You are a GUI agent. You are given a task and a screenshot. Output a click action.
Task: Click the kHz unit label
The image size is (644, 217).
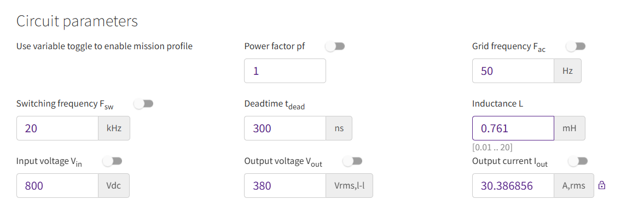(x=114, y=128)
